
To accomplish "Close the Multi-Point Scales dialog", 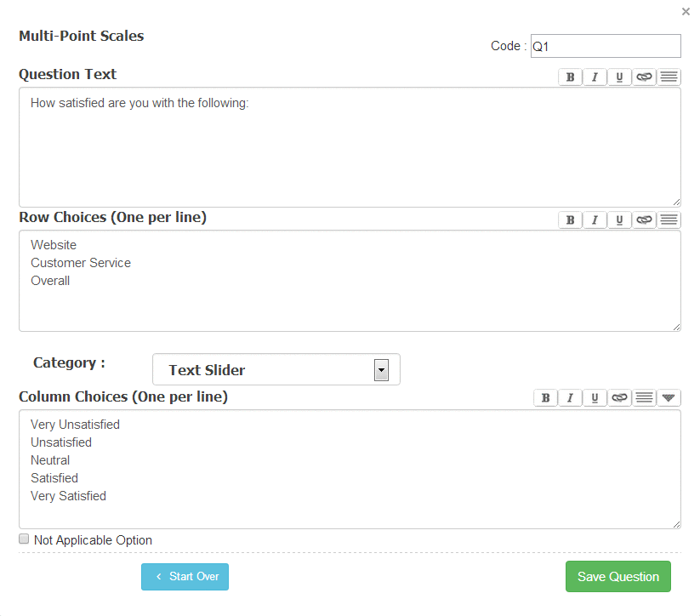I will coord(686,12).
